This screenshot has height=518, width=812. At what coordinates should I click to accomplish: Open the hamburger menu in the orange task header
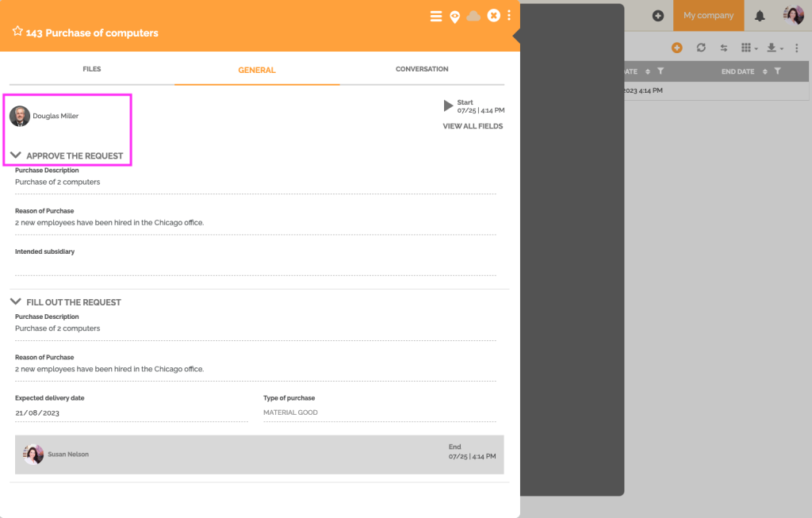point(435,15)
